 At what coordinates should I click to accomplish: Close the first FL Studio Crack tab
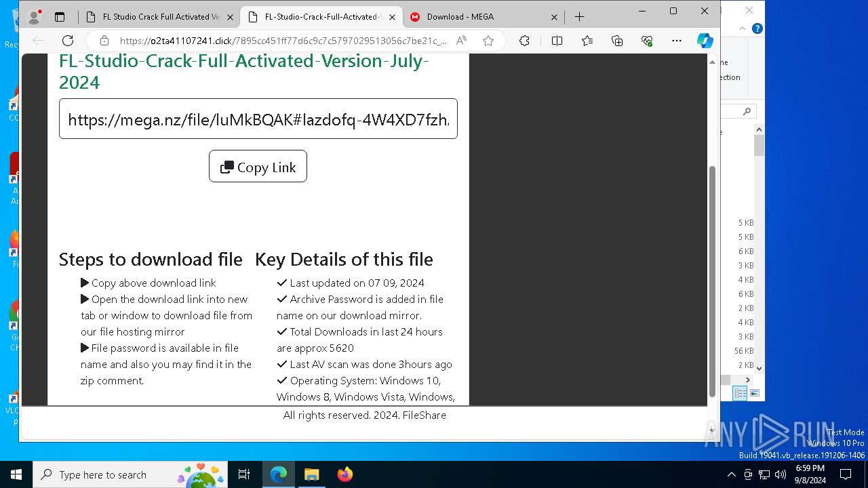(231, 17)
